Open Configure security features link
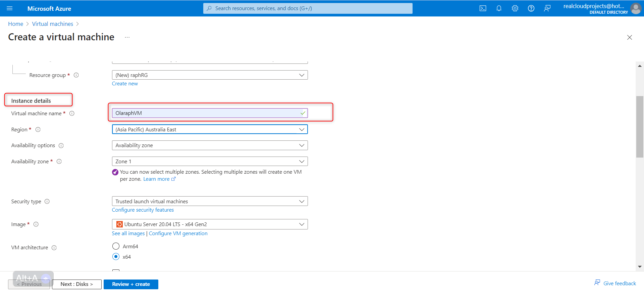The height and width of the screenshot is (299, 644). coord(143,210)
